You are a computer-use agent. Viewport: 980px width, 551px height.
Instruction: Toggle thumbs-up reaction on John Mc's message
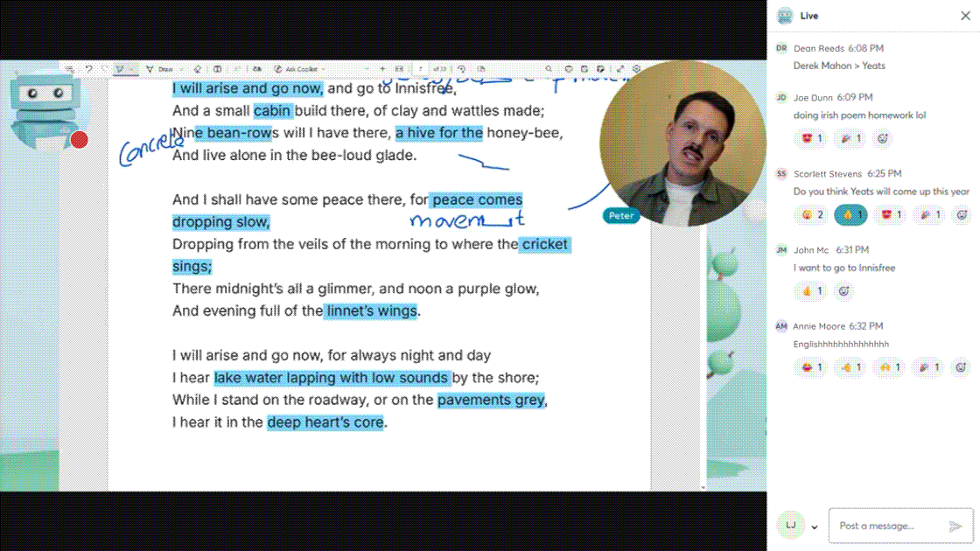812,291
